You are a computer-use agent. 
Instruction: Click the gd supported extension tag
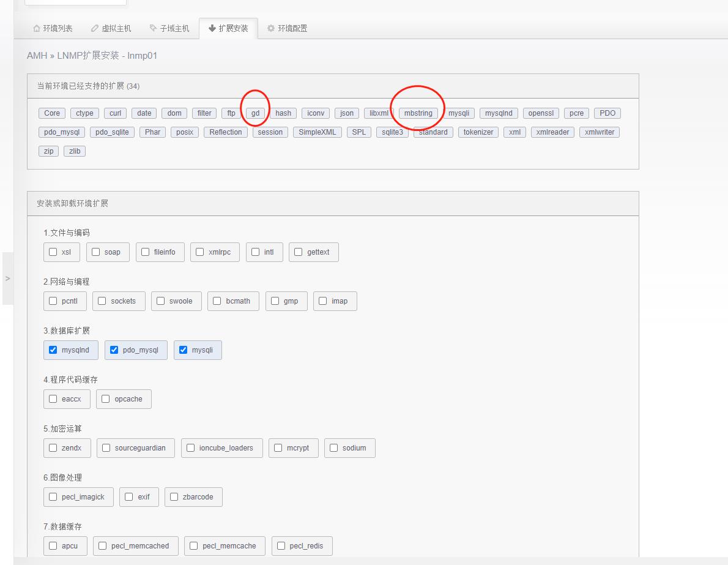tap(255, 113)
